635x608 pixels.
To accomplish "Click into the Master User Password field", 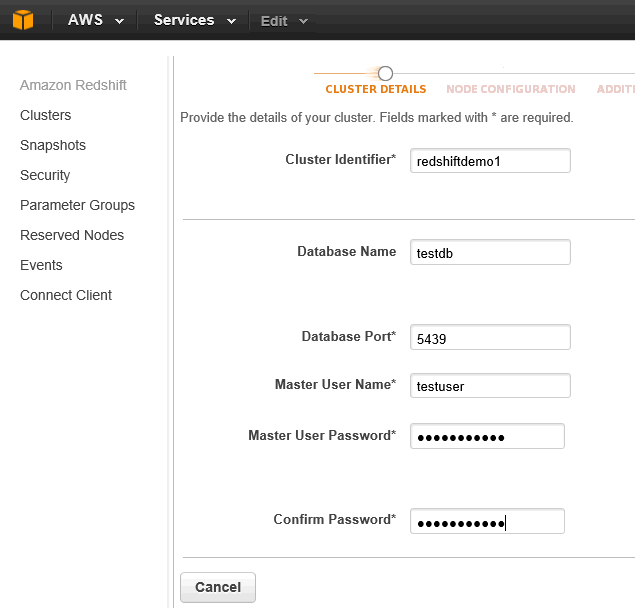I will (487, 437).
